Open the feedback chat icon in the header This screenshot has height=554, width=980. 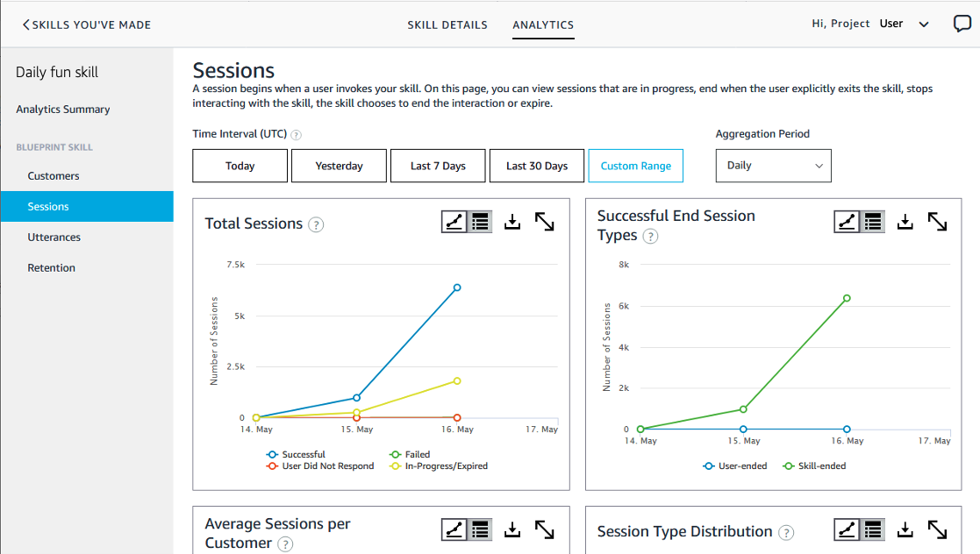pyautogui.click(x=962, y=23)
